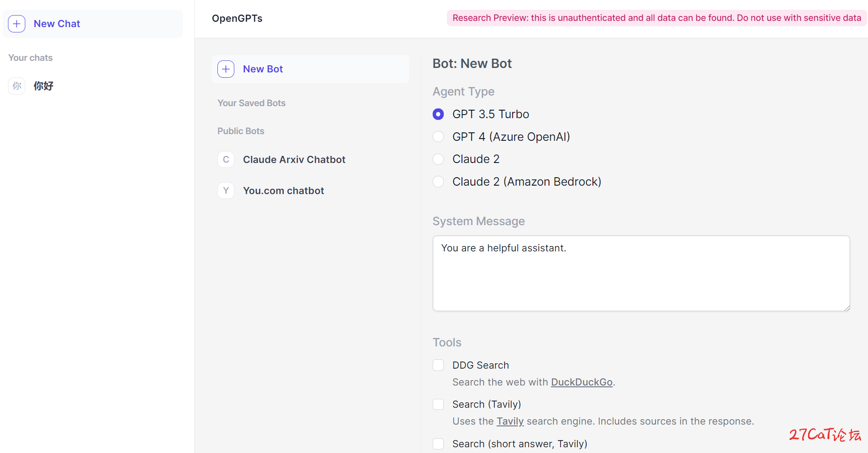
Task: Enable the DDG Search tool checkbox
Action: click(438, 365)
